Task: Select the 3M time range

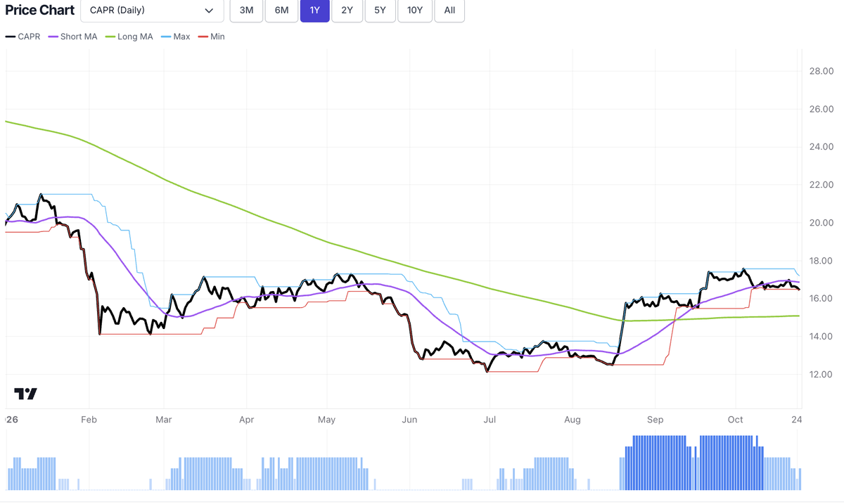Action: 246,11
